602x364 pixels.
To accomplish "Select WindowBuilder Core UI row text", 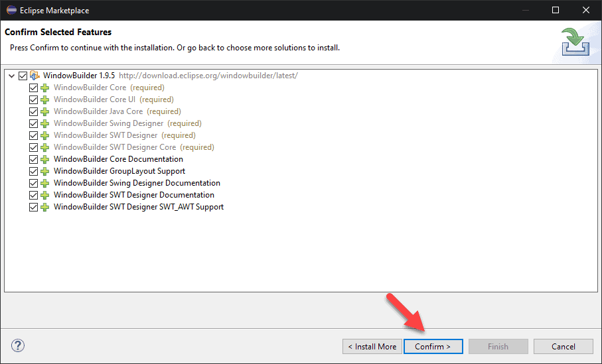I will [113, 99].
